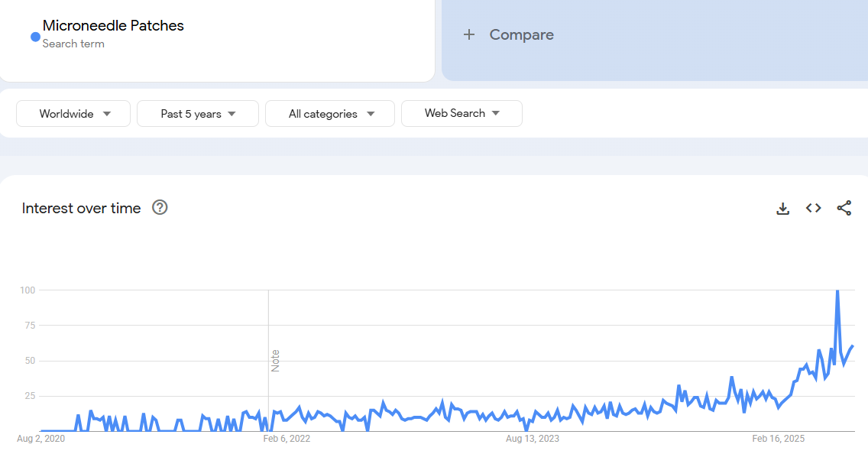Click the Interest over time heading
This screenshot has height=454, width=868.
(81, 208)
